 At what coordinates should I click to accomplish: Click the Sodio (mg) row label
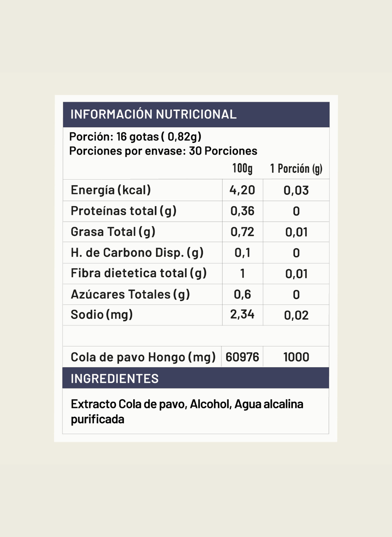tap(102, 315)
